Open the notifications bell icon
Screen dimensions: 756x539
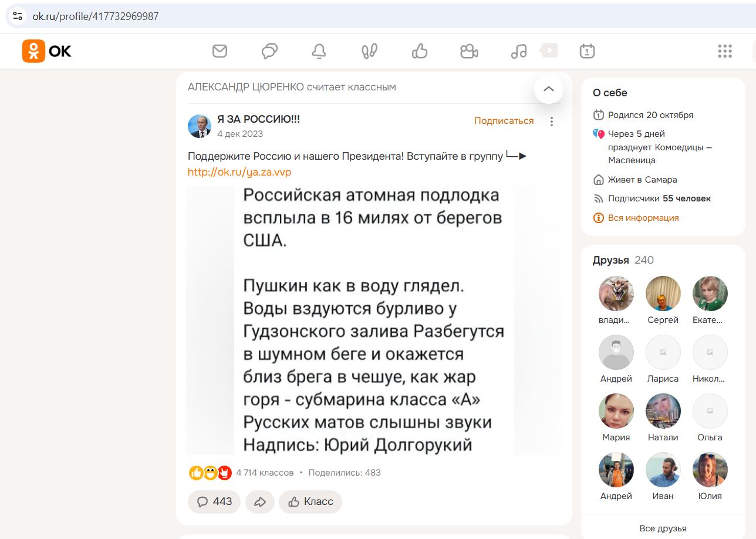(318, 51)
